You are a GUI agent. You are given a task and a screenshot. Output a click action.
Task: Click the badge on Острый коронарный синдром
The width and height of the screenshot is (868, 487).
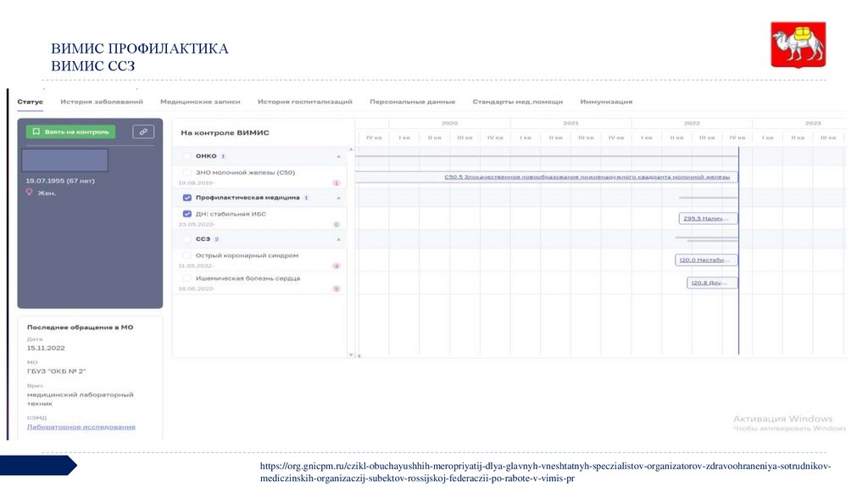pyautogui.click(x=336, y=266)
